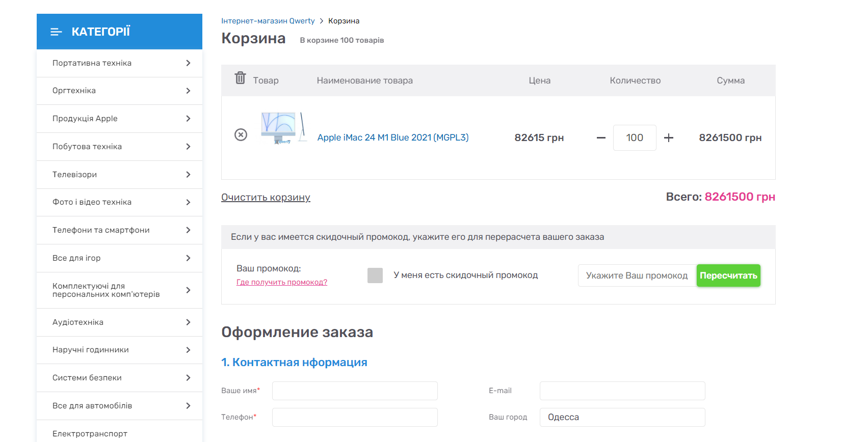Open the Продукція Apple category
Screen dimensions: 868x442
point(85,119)
